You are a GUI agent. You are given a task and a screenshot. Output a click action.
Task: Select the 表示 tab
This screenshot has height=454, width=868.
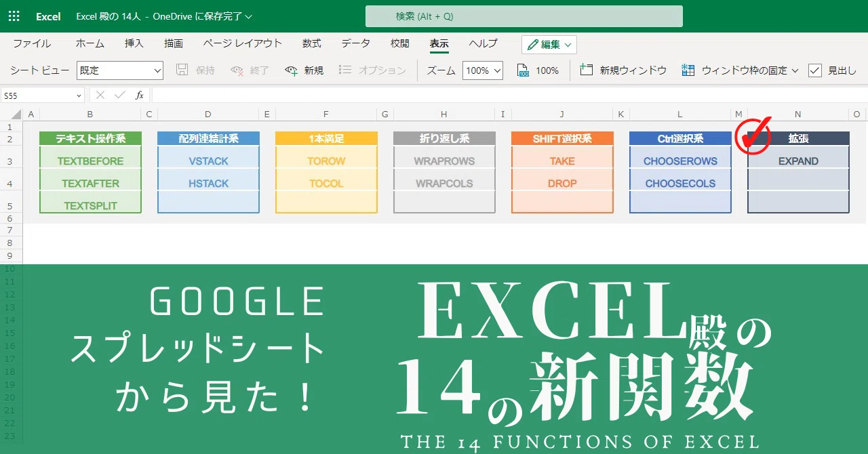439,43
